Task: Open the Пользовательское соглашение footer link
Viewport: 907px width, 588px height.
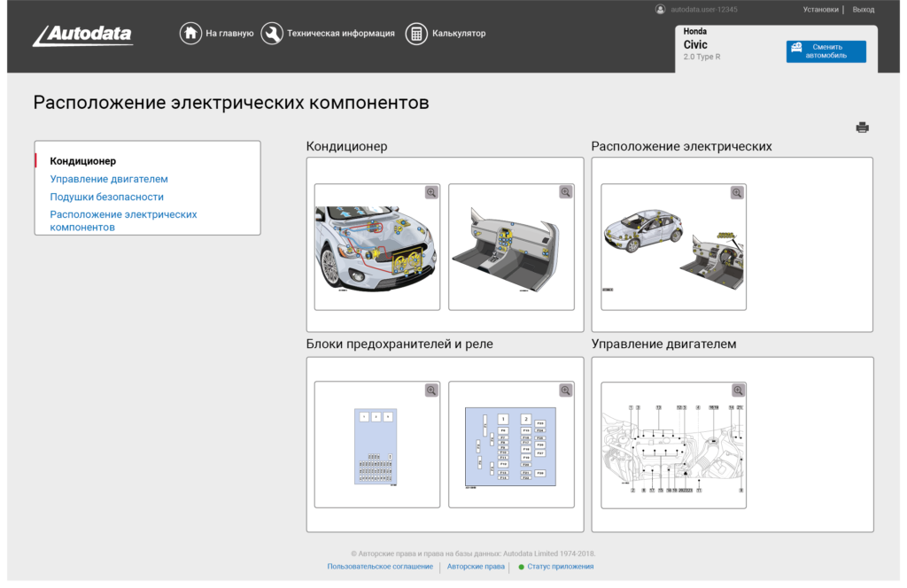Action: click(x=380, y=567)
